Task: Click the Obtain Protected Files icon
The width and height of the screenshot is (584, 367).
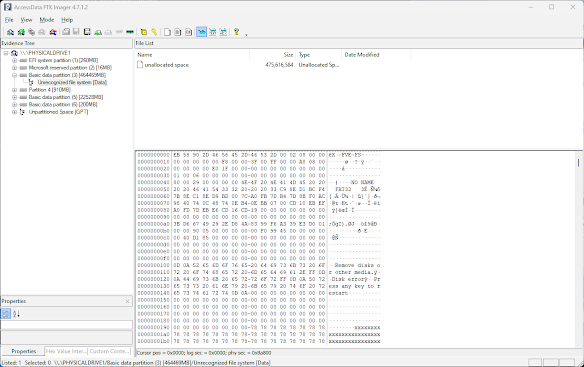Action: point(143,32)
